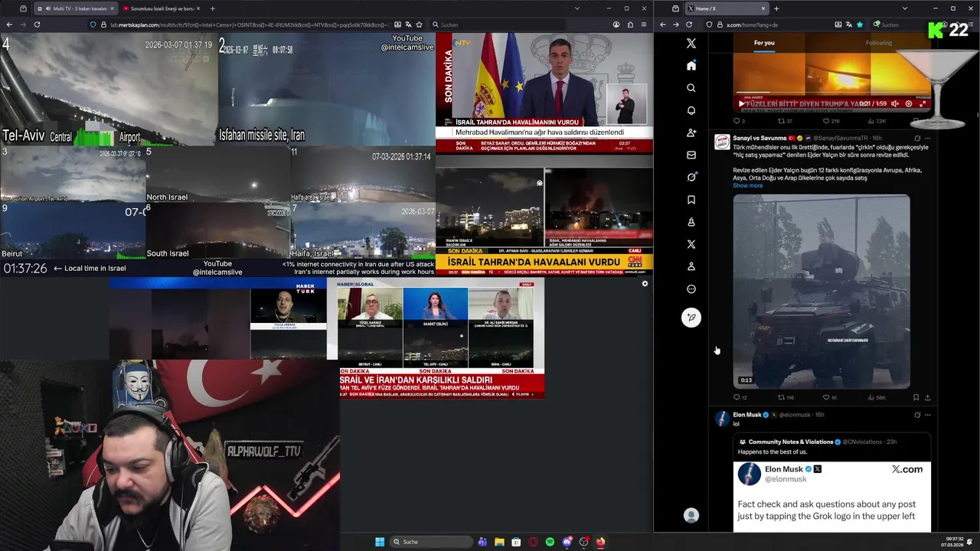Open Windows Start button
Image resolution: width=980 pixels, height=551 pixels.
click(x=380, y=542)
